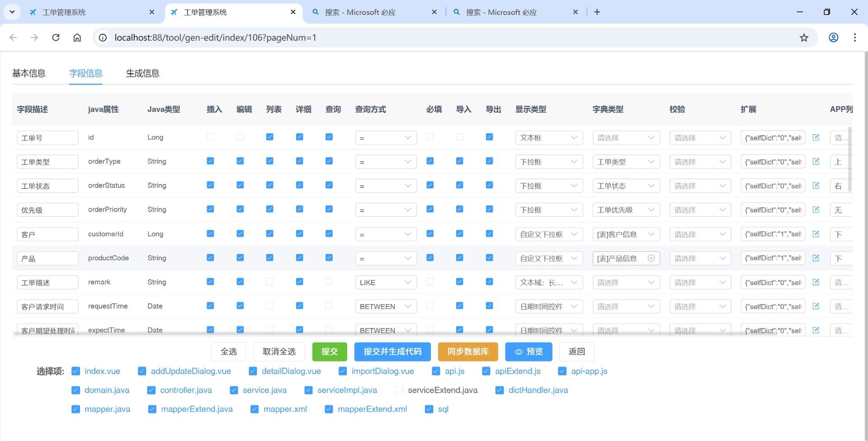Expand 显示类型 dropdown for 工单类型 row
Viewport: 868px width, 441px height.
(548, 162)
